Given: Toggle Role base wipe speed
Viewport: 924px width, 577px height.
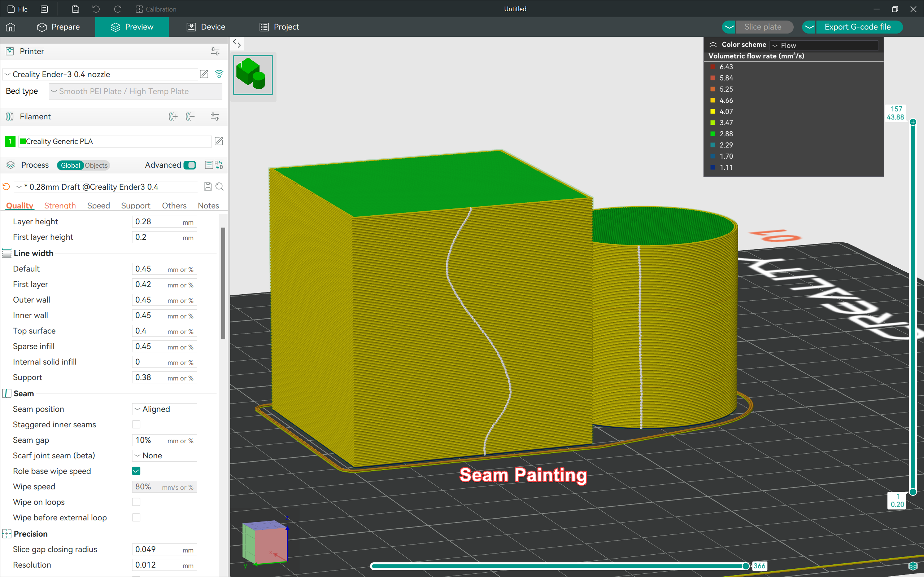Looking at the screenshot, I should tap(136, 471).
